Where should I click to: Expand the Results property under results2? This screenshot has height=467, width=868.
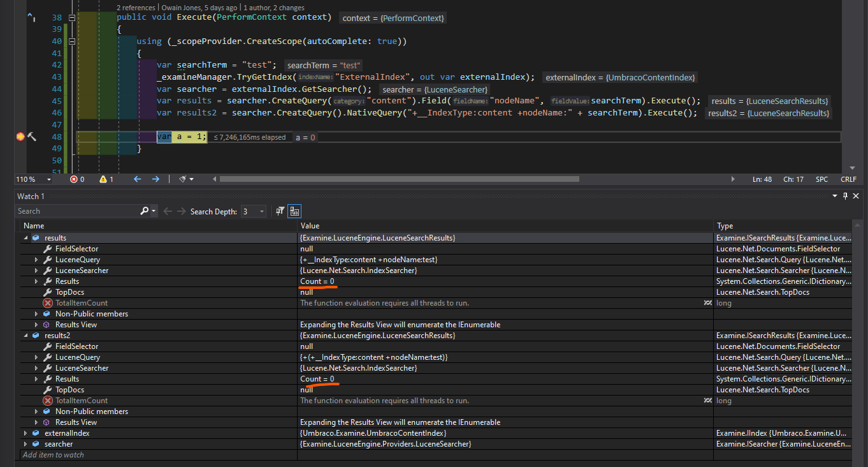click(36, 379)
